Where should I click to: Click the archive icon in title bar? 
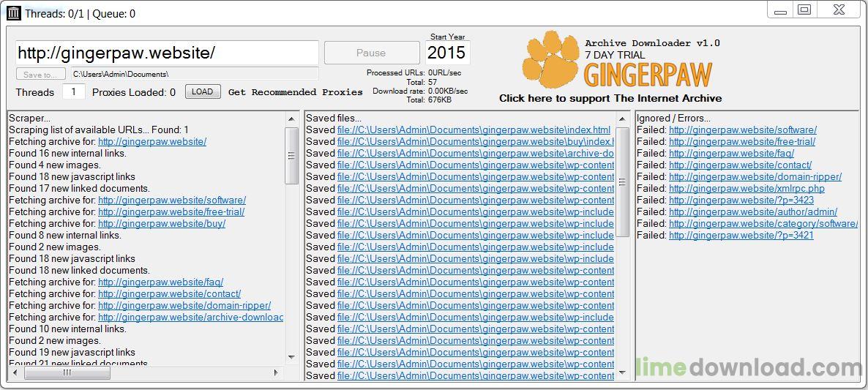click(x=14, y=12)
